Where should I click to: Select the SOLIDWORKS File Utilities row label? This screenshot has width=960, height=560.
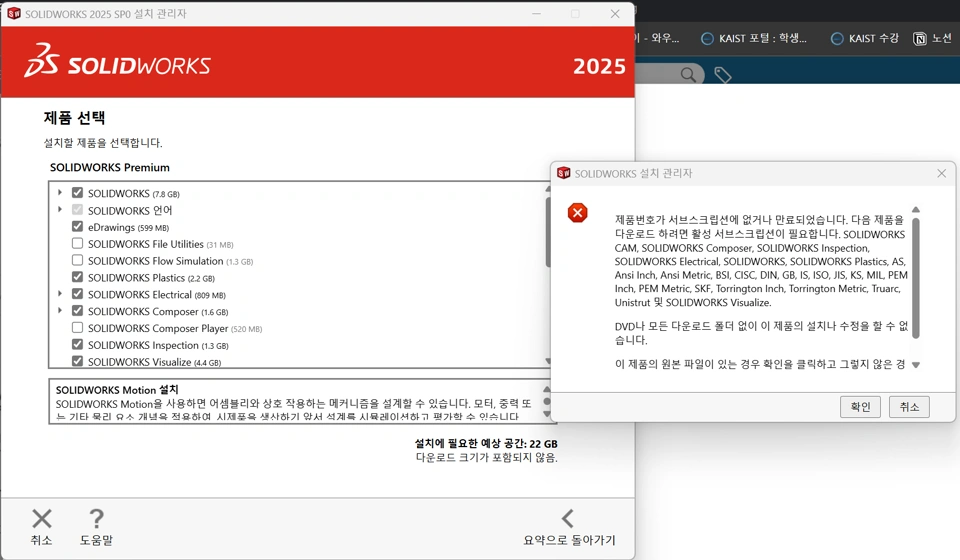click(x=160, y=244)
